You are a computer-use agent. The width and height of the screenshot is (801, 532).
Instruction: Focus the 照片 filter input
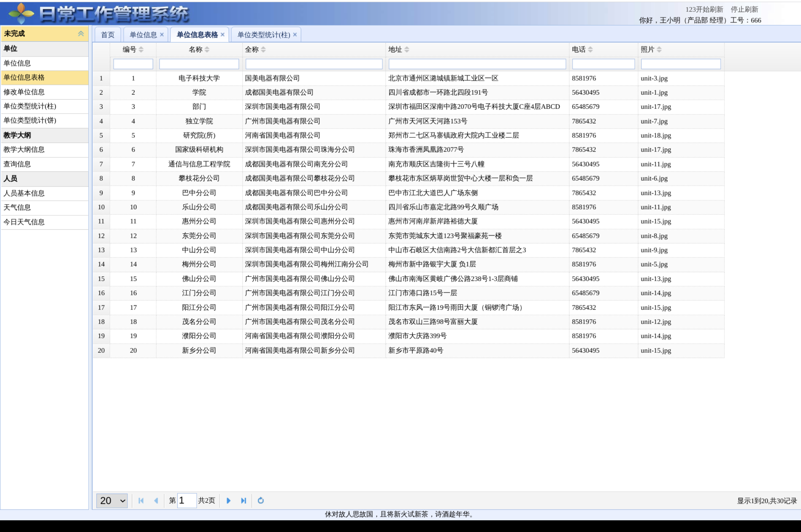coord(681,64)
